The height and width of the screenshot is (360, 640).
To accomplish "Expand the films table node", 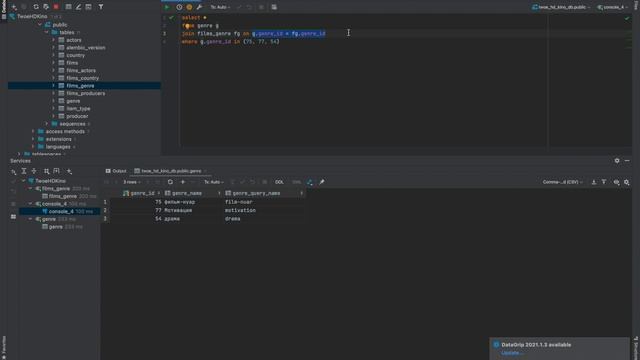I will pyautogui.click(x=53, y=63).
